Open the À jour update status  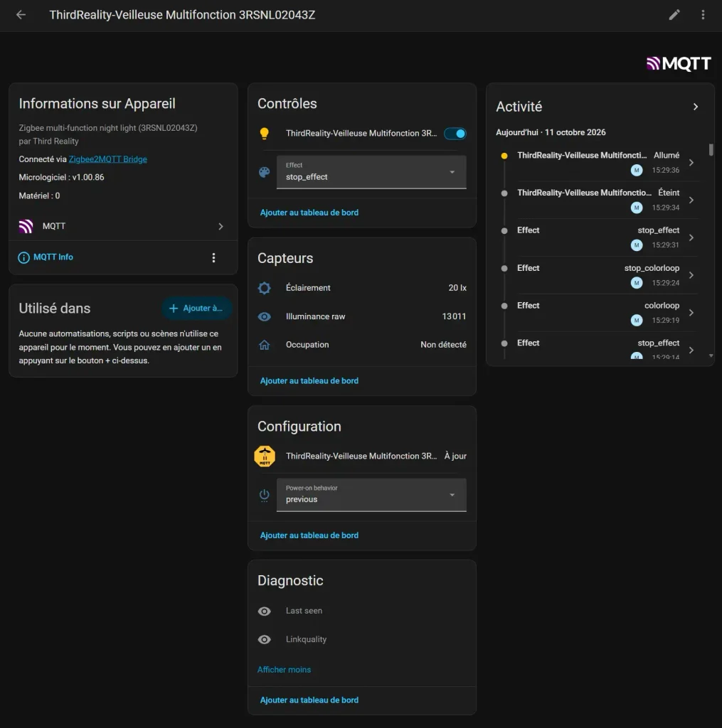(455, 456)
